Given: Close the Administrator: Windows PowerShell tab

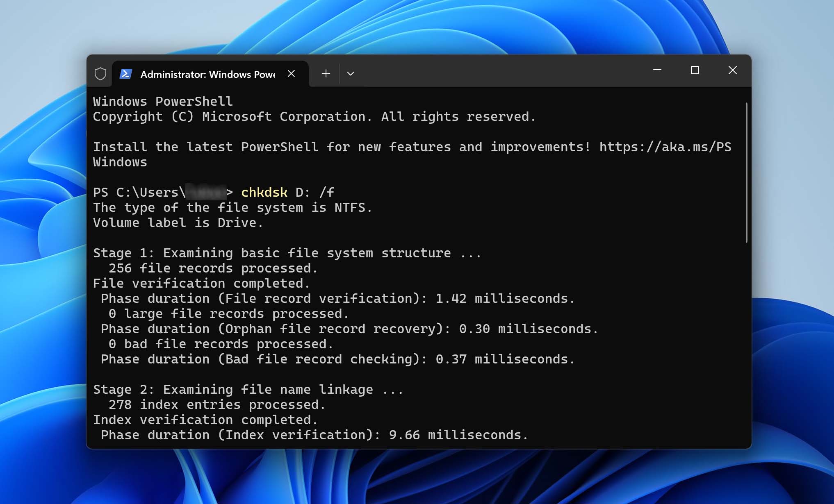Looking at the screenshot, I should (292, 74).
